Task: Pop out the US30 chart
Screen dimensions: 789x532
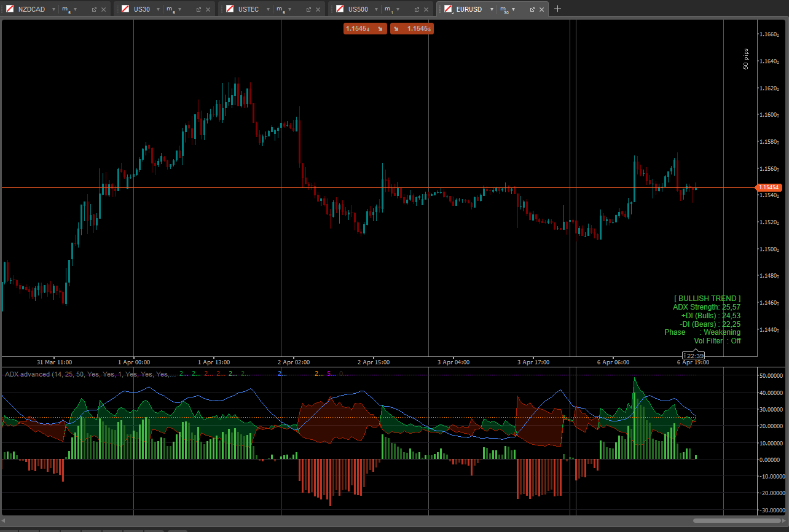Action: 198,9
